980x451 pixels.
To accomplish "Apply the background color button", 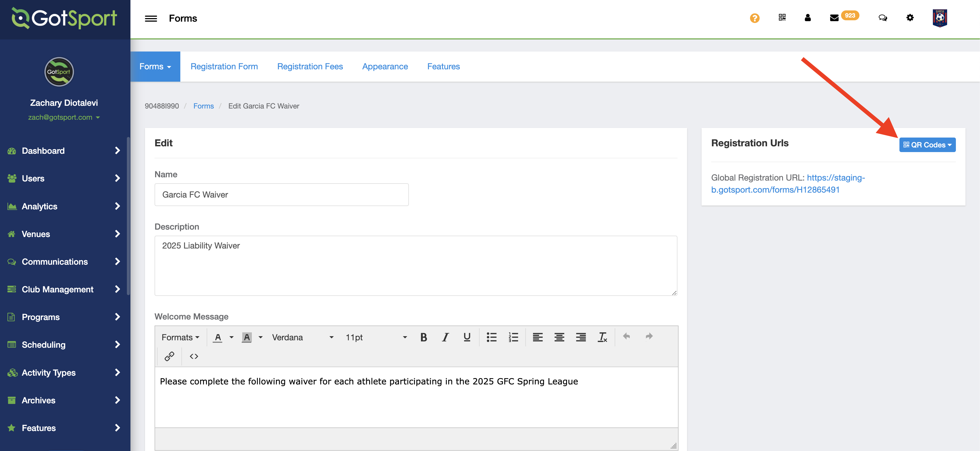I will click(247, 337).
